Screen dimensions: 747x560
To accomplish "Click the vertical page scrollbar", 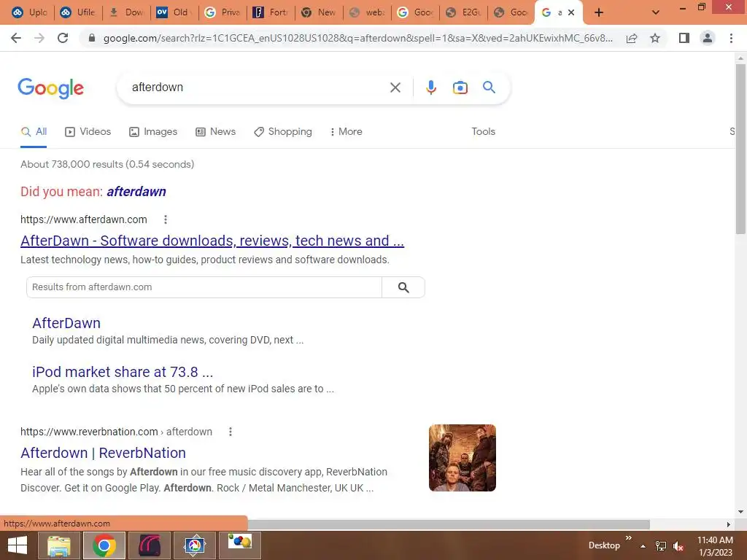I will click(740, 149).
